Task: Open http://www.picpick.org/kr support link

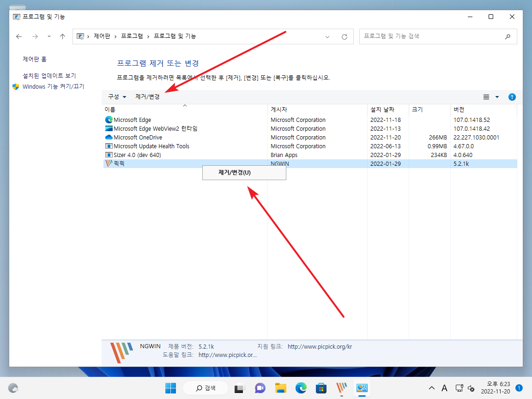Action: (x=320, y=346)
